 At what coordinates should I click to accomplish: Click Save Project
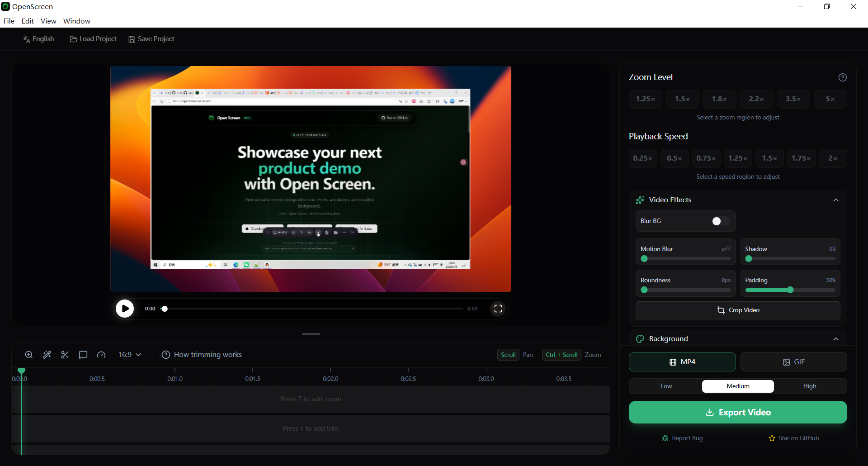click(151, 39)
